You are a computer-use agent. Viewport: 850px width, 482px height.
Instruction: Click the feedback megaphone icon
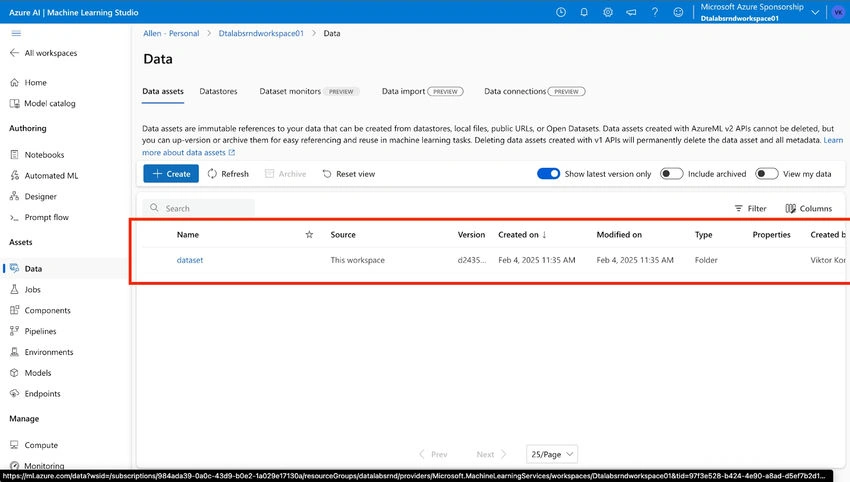[631, 12]
